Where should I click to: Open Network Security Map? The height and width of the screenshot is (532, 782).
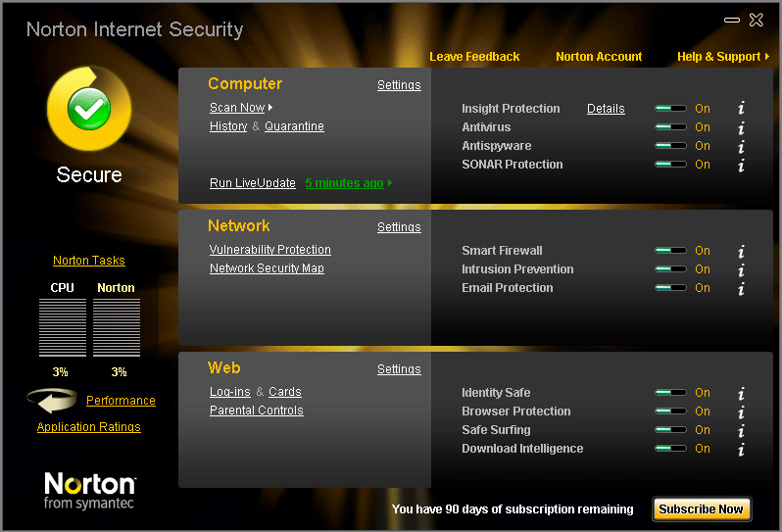coord(267,268)
